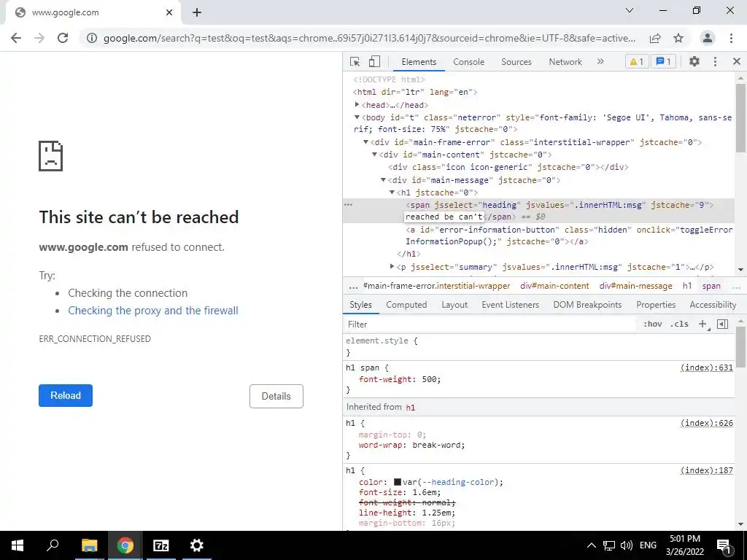Image resolution: width=747 pixels, height=560 pixels.
Task: Open taskbar search magnifier
Action: [53, 545]
